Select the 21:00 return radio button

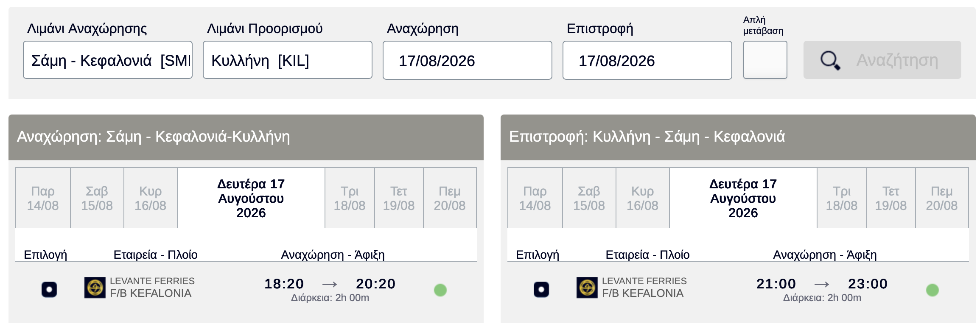[541, 290]
